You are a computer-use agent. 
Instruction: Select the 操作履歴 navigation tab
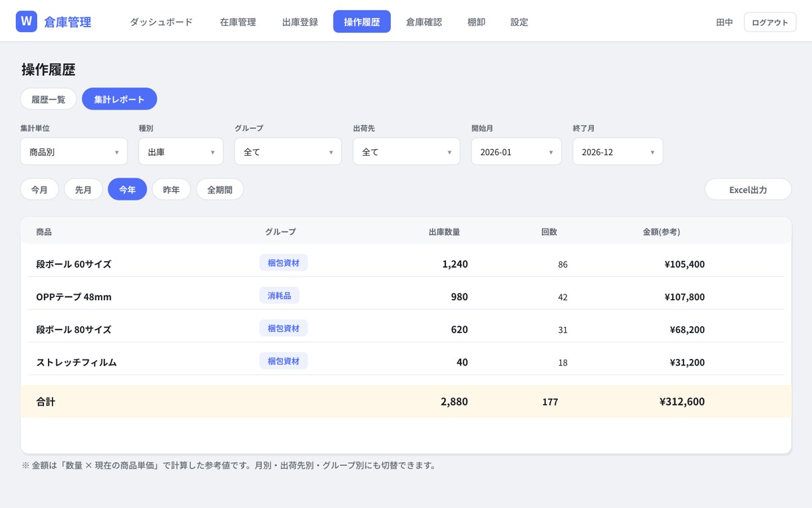362,22
